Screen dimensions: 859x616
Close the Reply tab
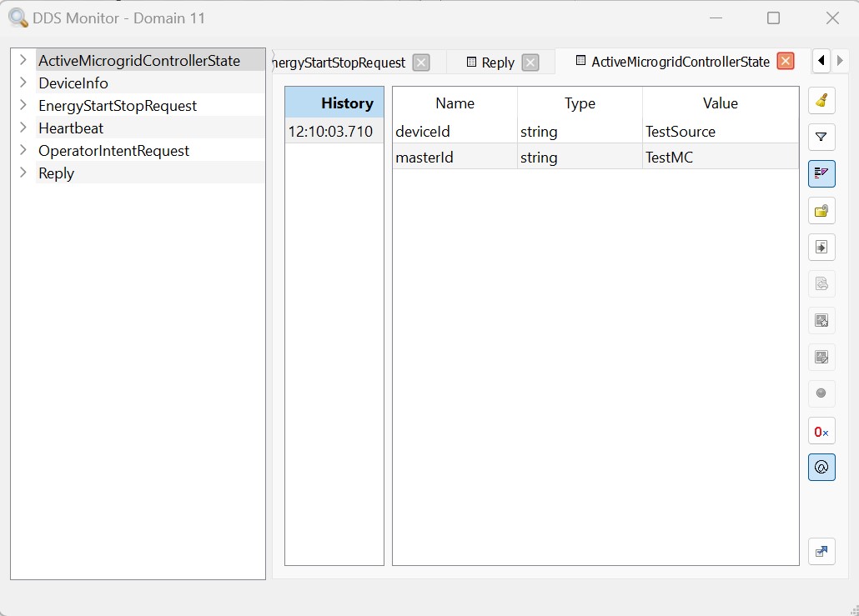tap(530, 63)
